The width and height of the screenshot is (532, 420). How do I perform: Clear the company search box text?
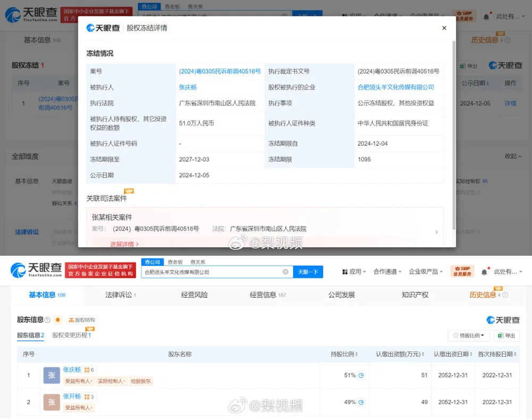click(x=285, y=272)
